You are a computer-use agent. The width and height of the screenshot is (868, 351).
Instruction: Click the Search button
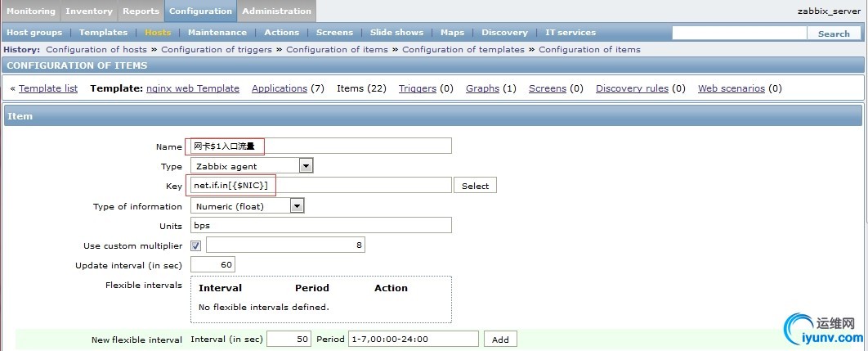coord(834,34)
